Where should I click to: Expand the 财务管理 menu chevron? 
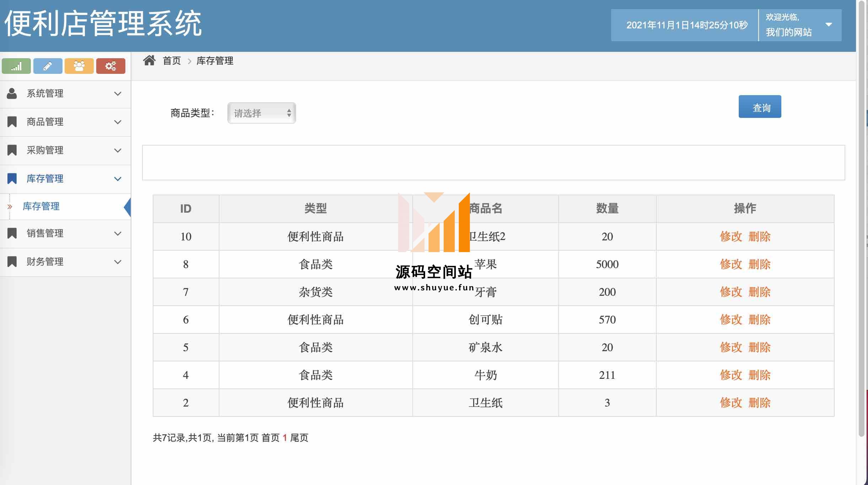tap(118, 262)
